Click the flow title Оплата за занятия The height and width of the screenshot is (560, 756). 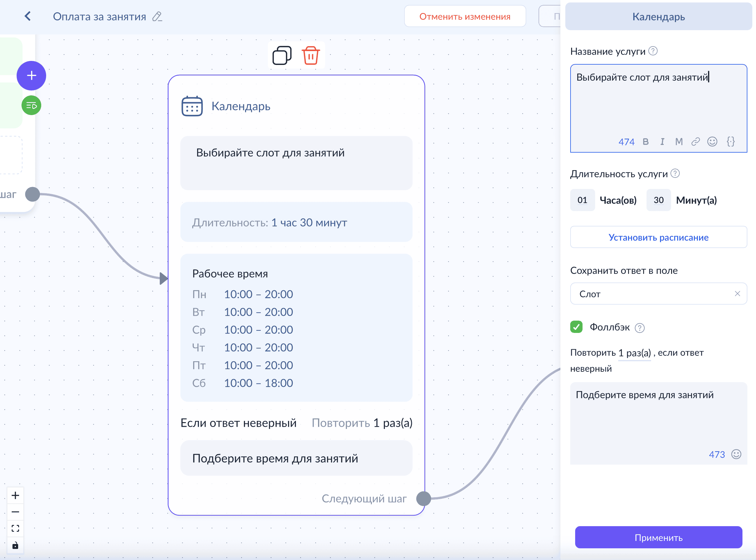pyautogui.click(x=99, y=16)
